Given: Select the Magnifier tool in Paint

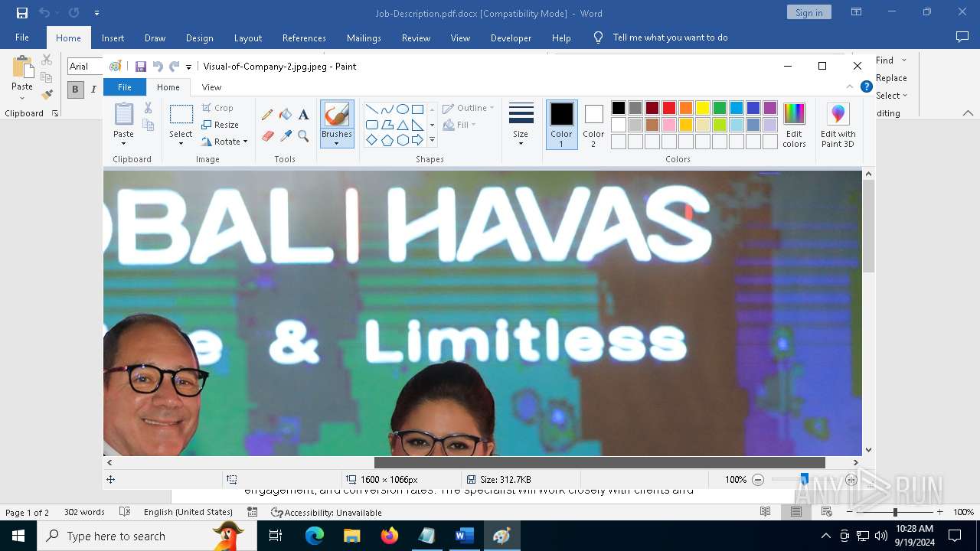Looking at the screenshot, I should [303, 136].
